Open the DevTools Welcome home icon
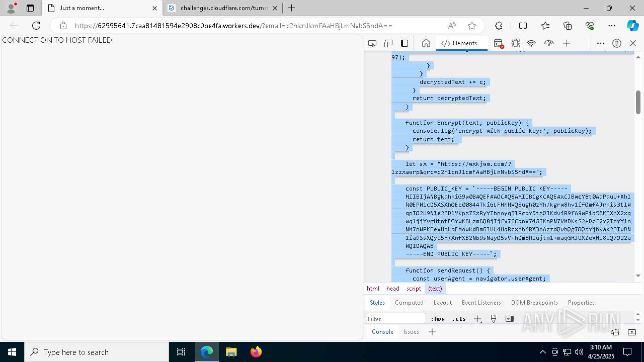Screen dimensions: 644x362 tap(426, 43)
